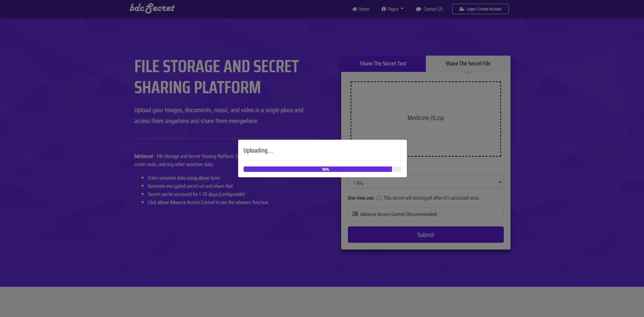This screenshot has width=644, height=317.
Task: Click the info circle icon beside Pages
Action: point(383,9)
